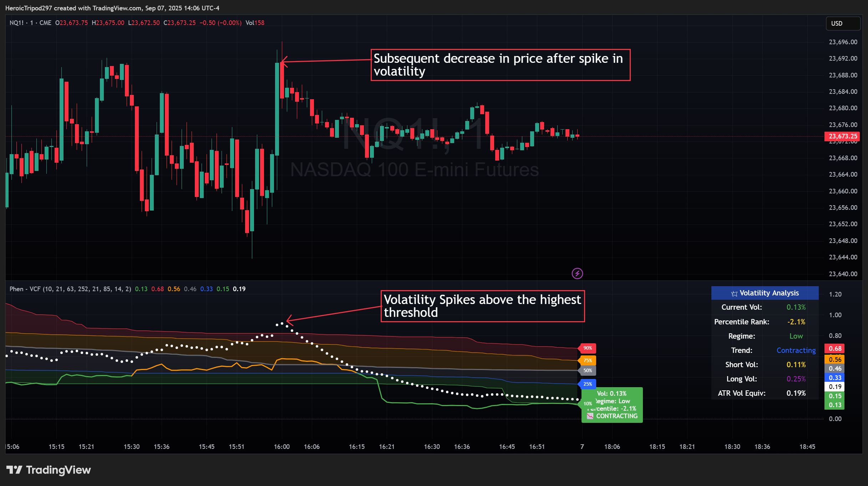Click the 18:30 time axis label
Screen dimensions: 868x486
732,447
